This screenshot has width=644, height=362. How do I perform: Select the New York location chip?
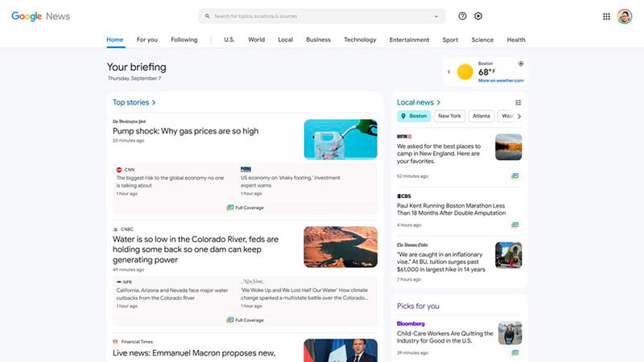click(449, 116)
